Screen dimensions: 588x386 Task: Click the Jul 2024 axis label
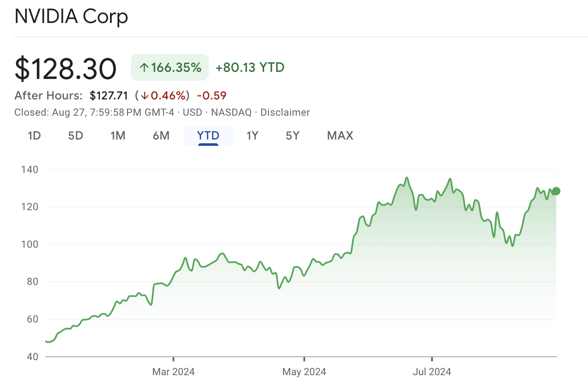(432, 372)
